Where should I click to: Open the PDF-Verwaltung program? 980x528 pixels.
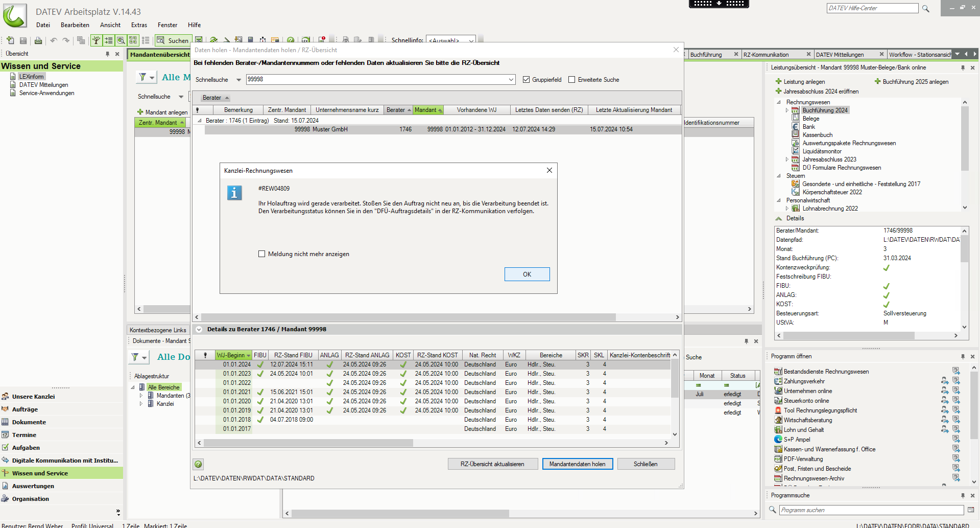click(x=803, y=459)
